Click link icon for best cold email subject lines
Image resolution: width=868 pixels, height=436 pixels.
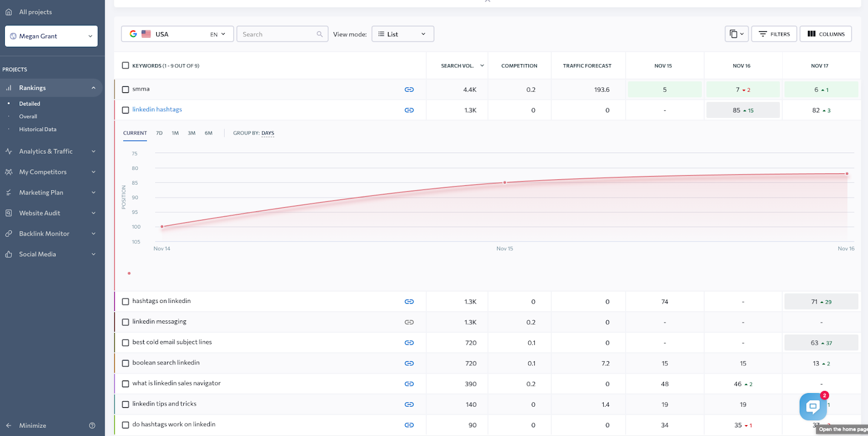click(409, 343)
